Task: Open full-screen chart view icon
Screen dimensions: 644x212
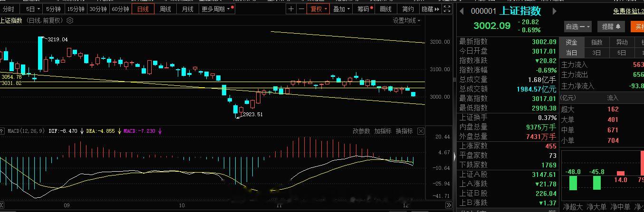Action: tap(447, 9)
